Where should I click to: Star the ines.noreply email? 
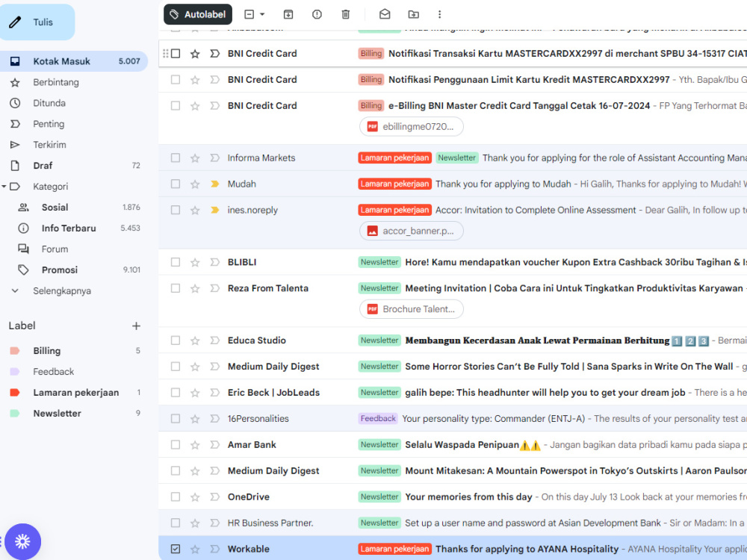coord(195,210)
